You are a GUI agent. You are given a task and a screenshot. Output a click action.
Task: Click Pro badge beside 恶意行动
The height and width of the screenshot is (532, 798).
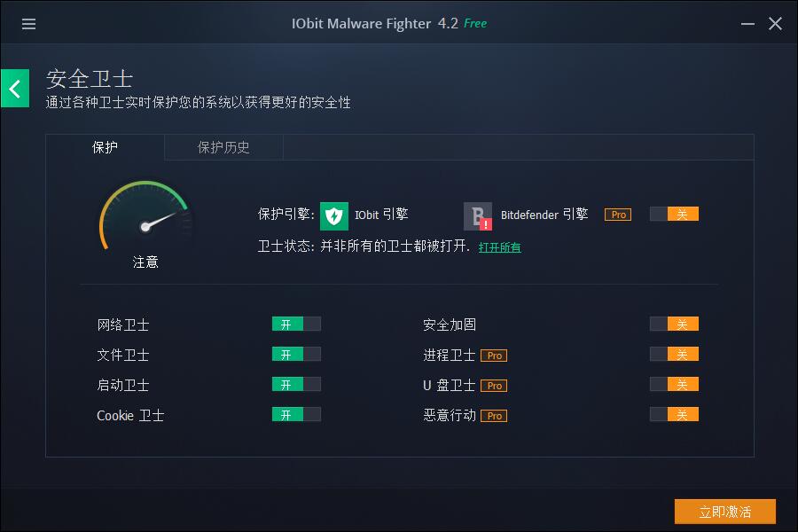494,416
